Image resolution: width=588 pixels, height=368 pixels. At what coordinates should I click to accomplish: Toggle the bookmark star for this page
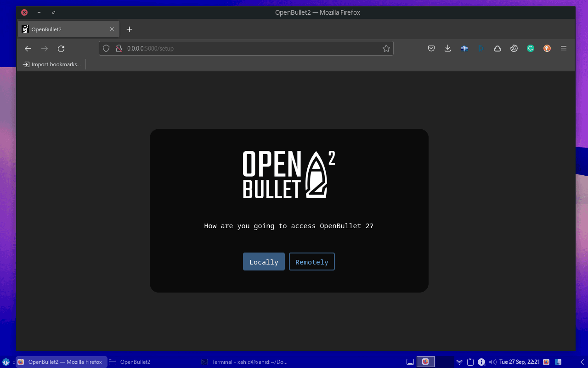[x=386, y=48]
